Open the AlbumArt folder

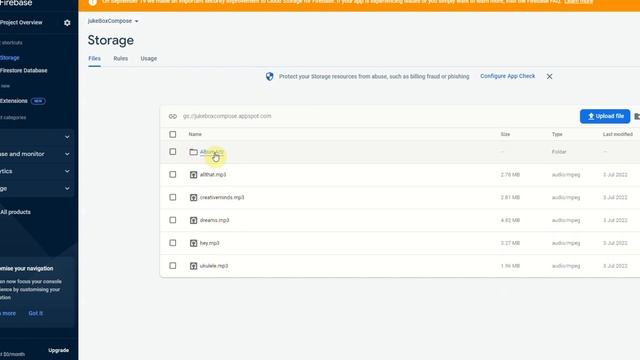click(x=212, y=152)
